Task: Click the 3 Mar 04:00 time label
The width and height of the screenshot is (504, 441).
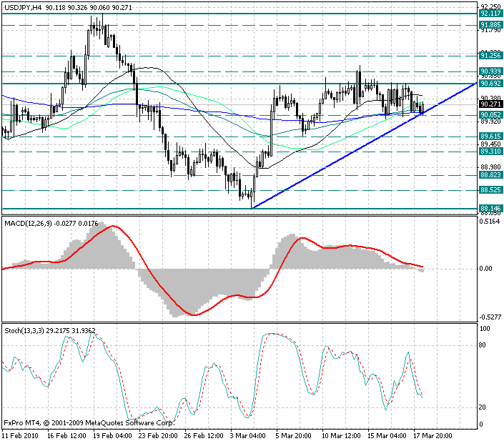Action: tap(249, 436)
